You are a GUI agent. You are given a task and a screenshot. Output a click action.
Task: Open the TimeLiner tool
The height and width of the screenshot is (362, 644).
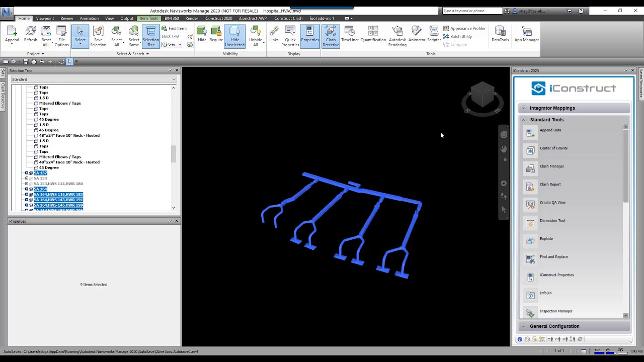(350, 34)
